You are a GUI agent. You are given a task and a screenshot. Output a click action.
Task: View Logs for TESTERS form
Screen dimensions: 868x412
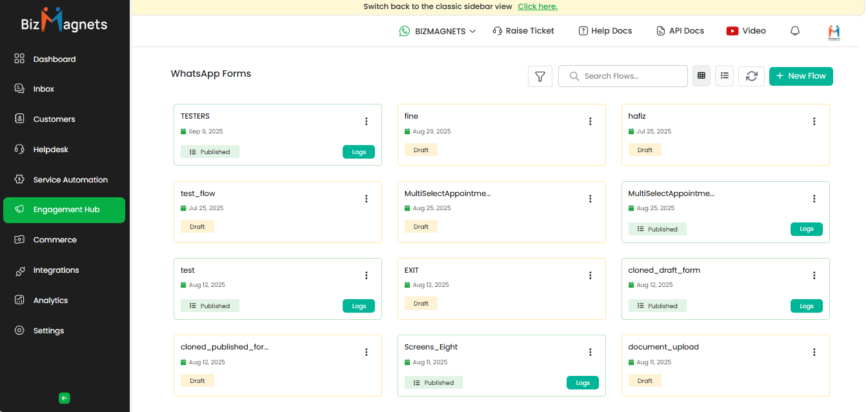click(x=359, y=152)
